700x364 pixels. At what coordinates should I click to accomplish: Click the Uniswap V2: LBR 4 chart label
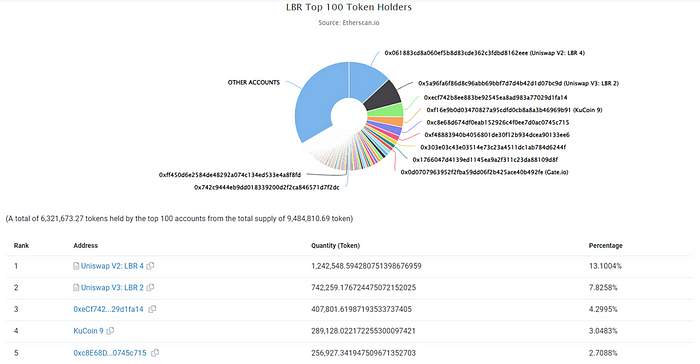click(x=484, y=53)
